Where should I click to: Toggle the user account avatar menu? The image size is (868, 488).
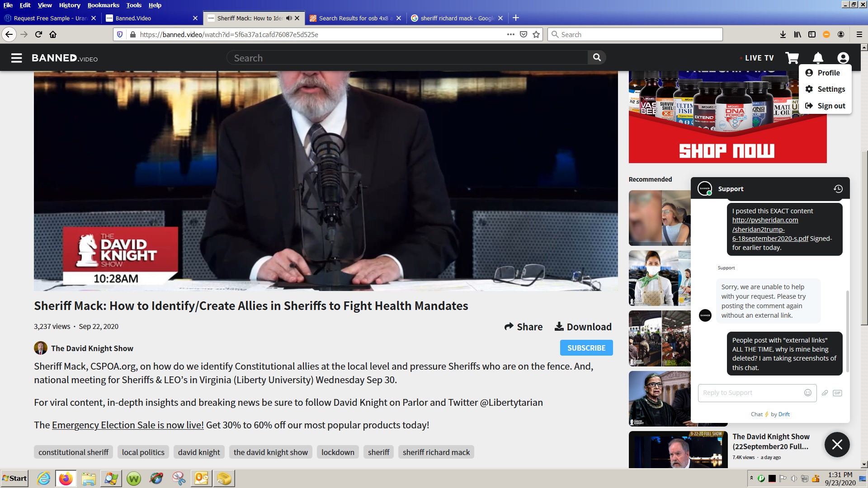point(843,58)
